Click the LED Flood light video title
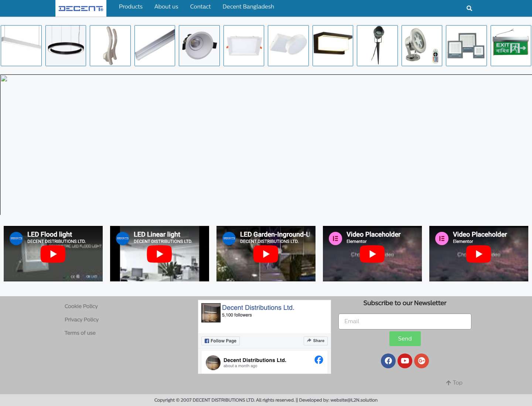Screen dimensions: 532x406 click(50, 234)
